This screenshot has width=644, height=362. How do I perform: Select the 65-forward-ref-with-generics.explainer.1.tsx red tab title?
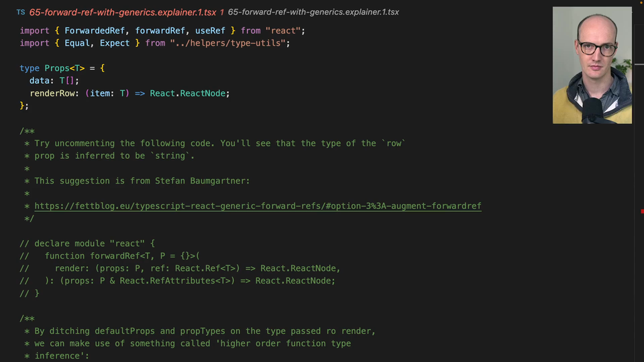[122, 13]
